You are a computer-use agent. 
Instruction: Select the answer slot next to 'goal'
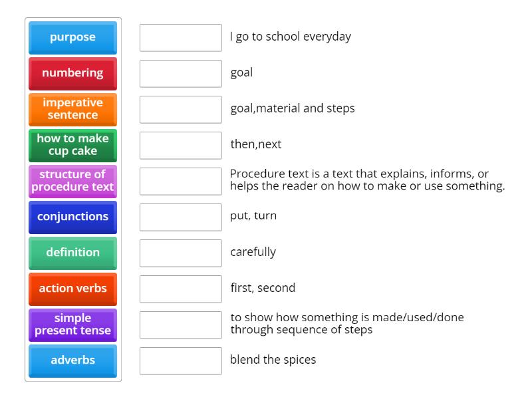pyautogui.click(x=180, y=73)
